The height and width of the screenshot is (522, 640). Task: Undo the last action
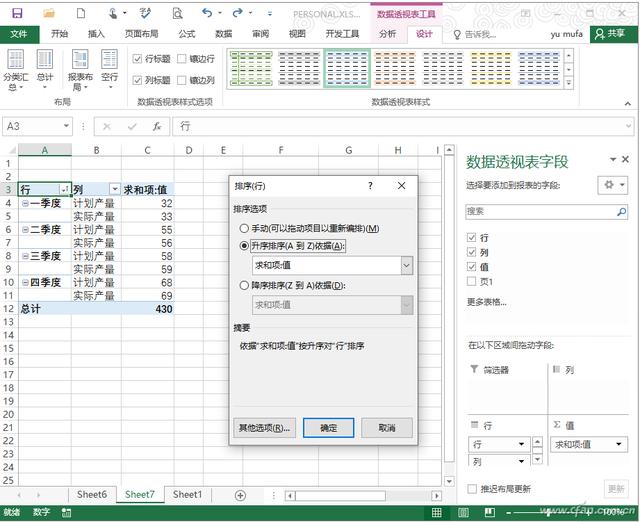[207, 13]
